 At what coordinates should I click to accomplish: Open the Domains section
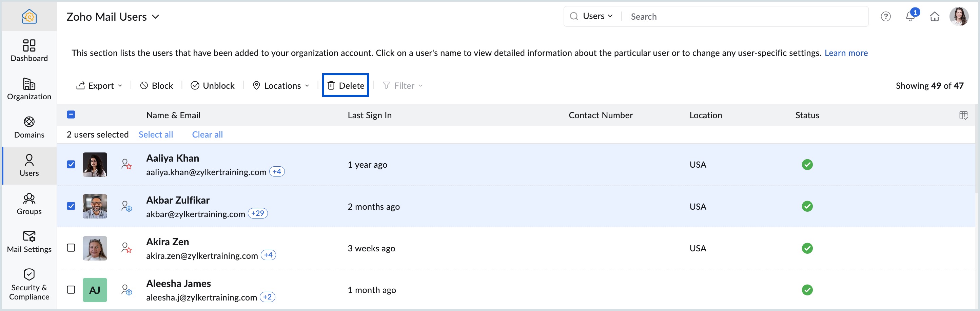[x=29, y=127]
